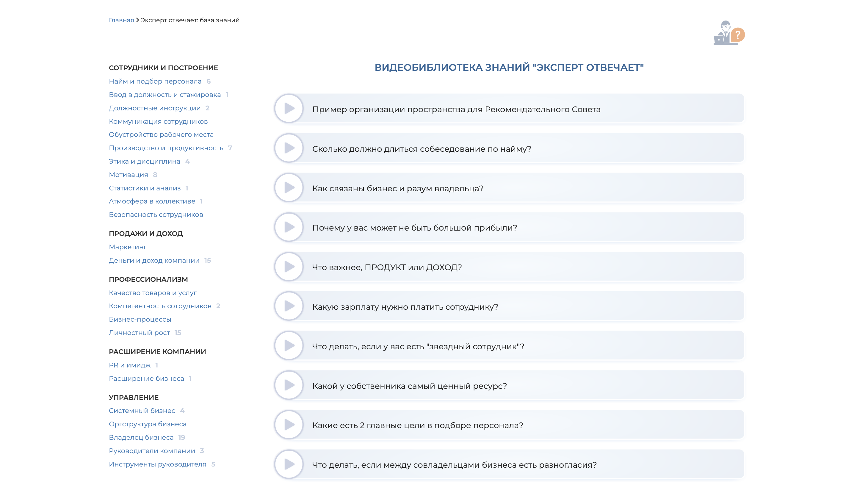868x482 pixels.
Task: Click the PR и имидж category link
Action: click(x=130, y=365)
